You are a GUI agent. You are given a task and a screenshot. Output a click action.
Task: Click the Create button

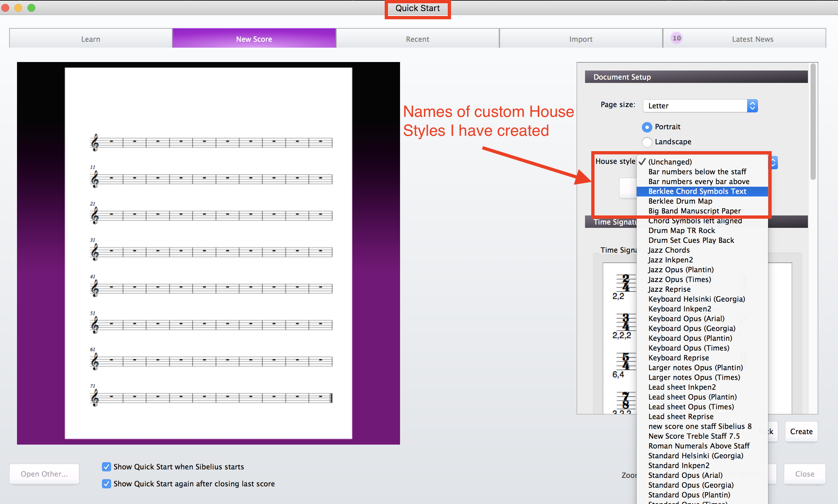click(801, 431)
